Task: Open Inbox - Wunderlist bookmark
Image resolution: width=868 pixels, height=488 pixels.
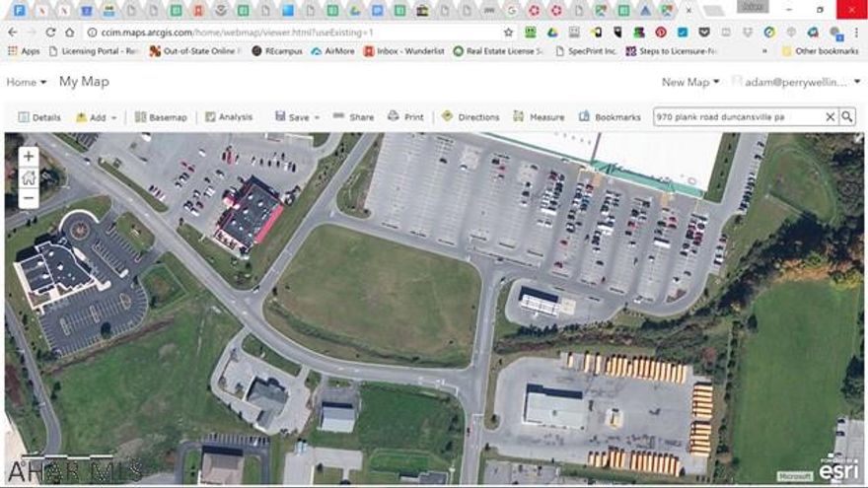Action: [403, 51]
